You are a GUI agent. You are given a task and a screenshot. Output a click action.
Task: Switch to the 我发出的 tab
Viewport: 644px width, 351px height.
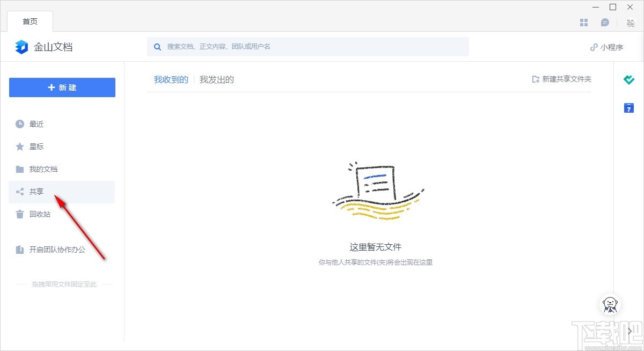(216, 79)
